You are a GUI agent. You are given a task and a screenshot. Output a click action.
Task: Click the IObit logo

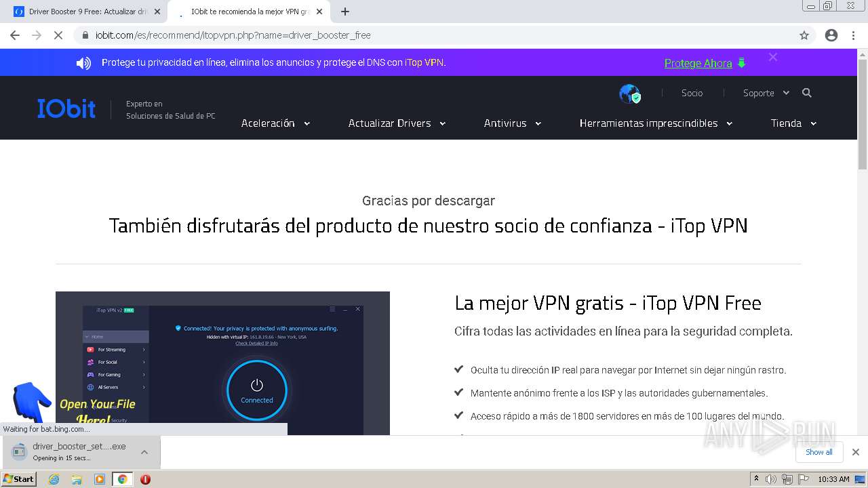(66, 108)
